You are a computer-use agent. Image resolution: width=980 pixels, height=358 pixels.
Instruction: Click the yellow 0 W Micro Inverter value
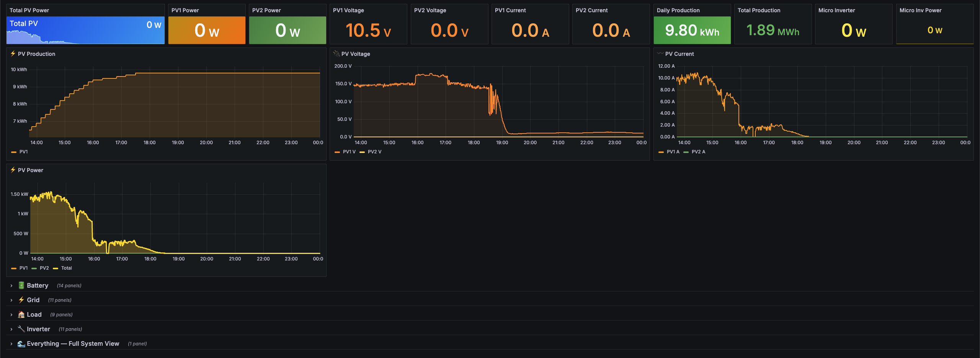point(854,30)
